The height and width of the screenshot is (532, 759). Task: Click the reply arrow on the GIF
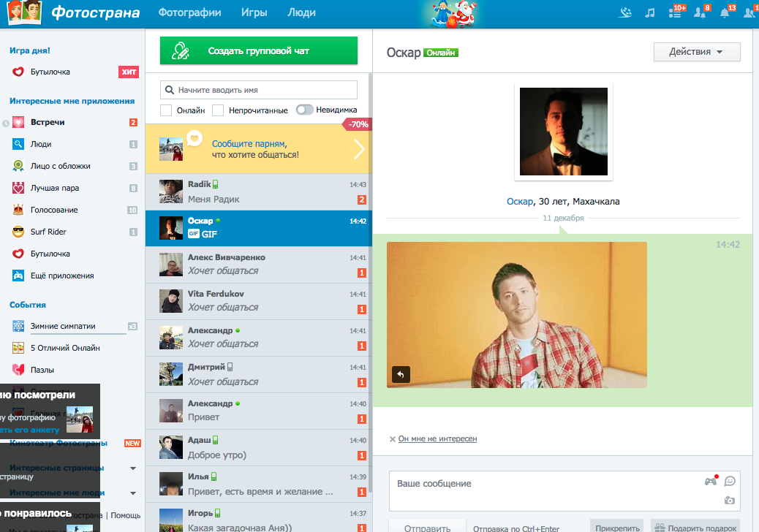click(x=401, y=374)
